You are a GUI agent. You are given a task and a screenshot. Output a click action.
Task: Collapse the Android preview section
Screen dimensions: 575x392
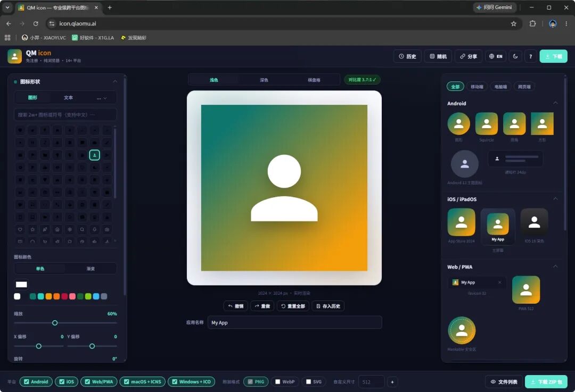click(555, 103)
